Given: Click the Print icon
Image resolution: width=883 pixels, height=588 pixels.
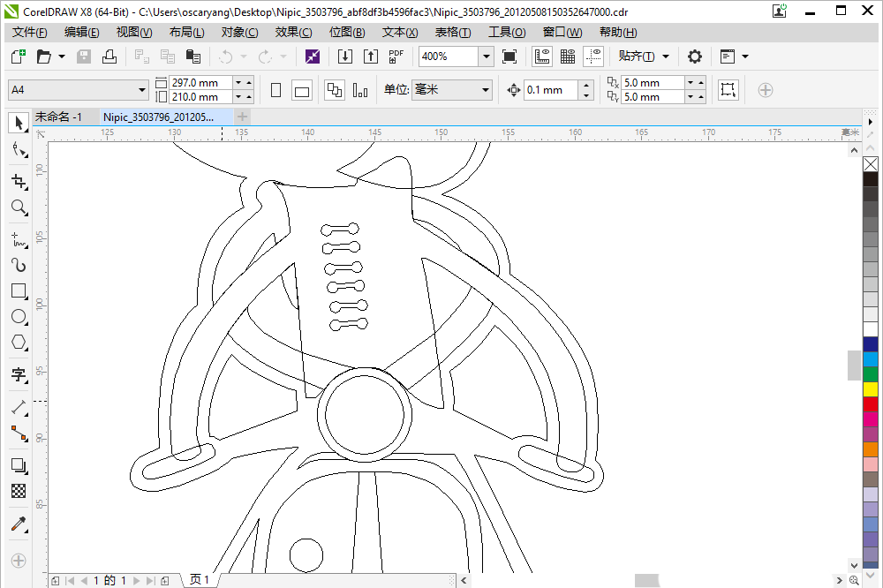Looking at the screenshot, I should point(109,57).
